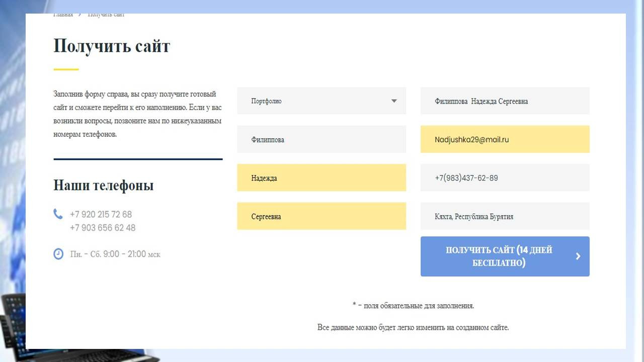Click the Наши телефоны heading
The width and height of the screenshot is (644, 362).
coord(103,185)
